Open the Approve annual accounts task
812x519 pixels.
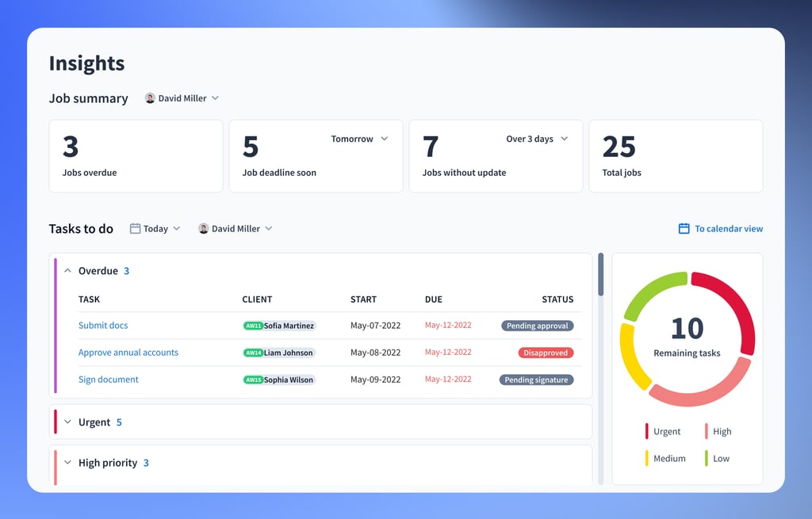coord(128,353)
